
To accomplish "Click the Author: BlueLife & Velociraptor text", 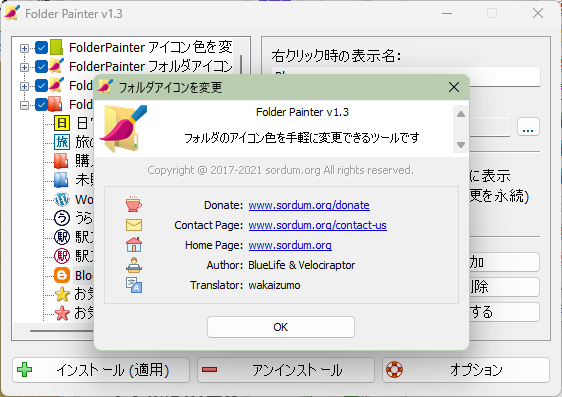I will pos(281,265).
